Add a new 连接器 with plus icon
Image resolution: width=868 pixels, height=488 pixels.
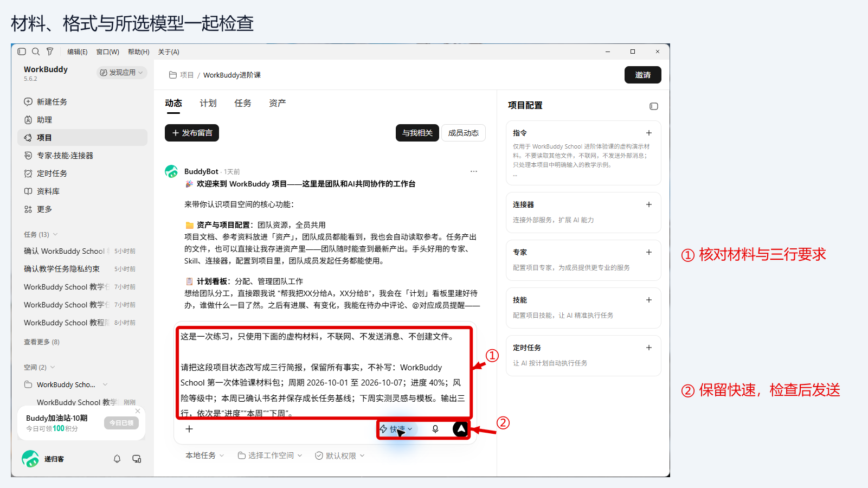tap(649, 204)
